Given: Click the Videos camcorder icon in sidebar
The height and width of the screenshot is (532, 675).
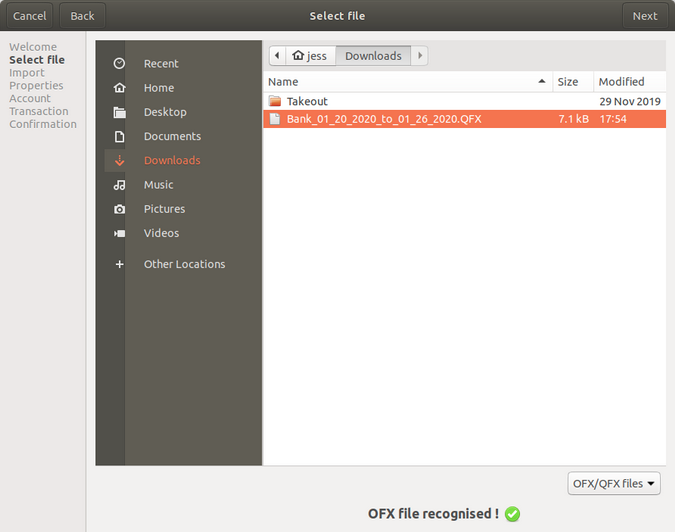Looking at the screenshot, I should [120, 233].
